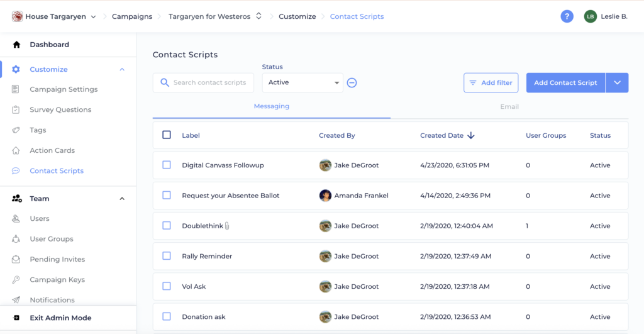Open the Targaryen for Westeros campaign switcher
Screen dimensions: 644x334
(258, 16)
